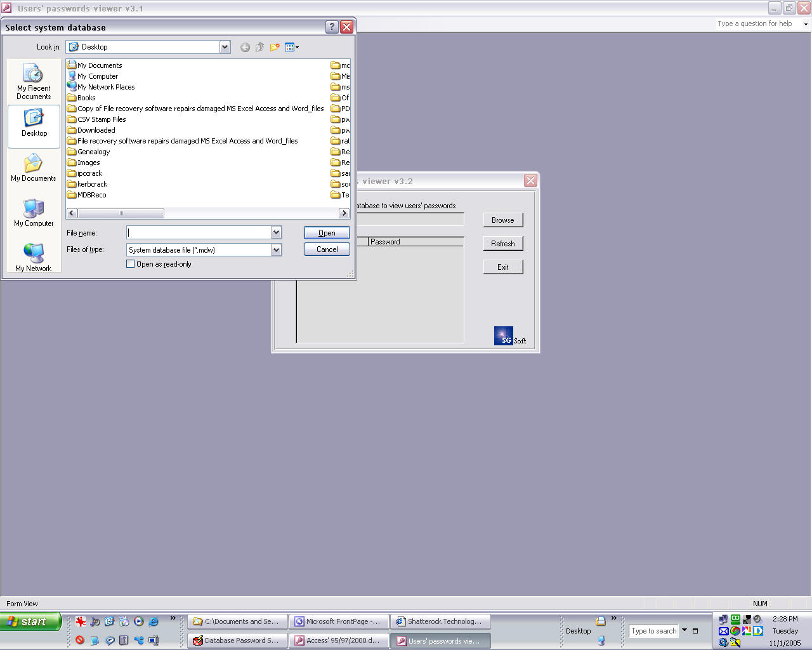
Task: Click the Refresh button
Action: pyautogui.click(x=502, y=244)
